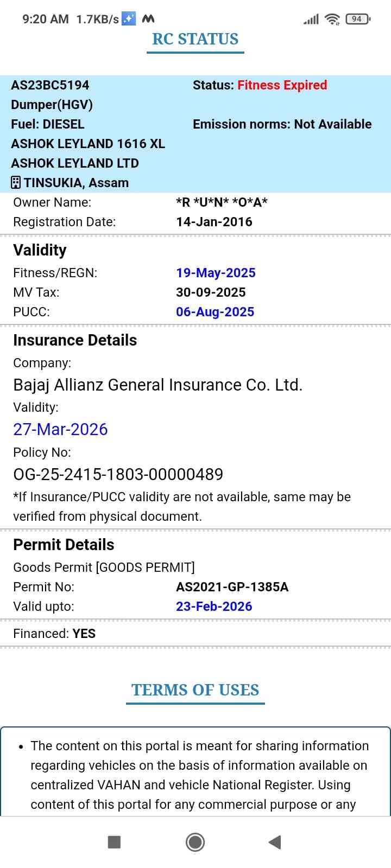Tap the TERMS OF USES heading
The height and width of the screenshot is (868, 391).
coord(195,690)
